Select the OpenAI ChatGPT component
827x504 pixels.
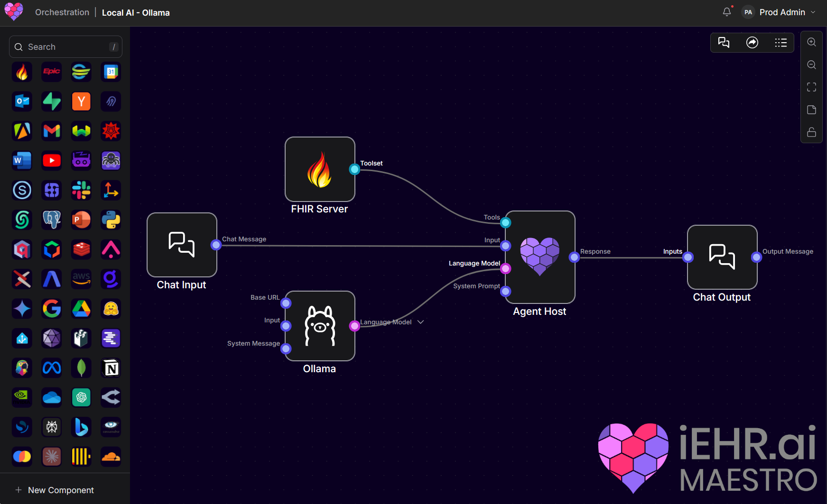pos(81,397)
